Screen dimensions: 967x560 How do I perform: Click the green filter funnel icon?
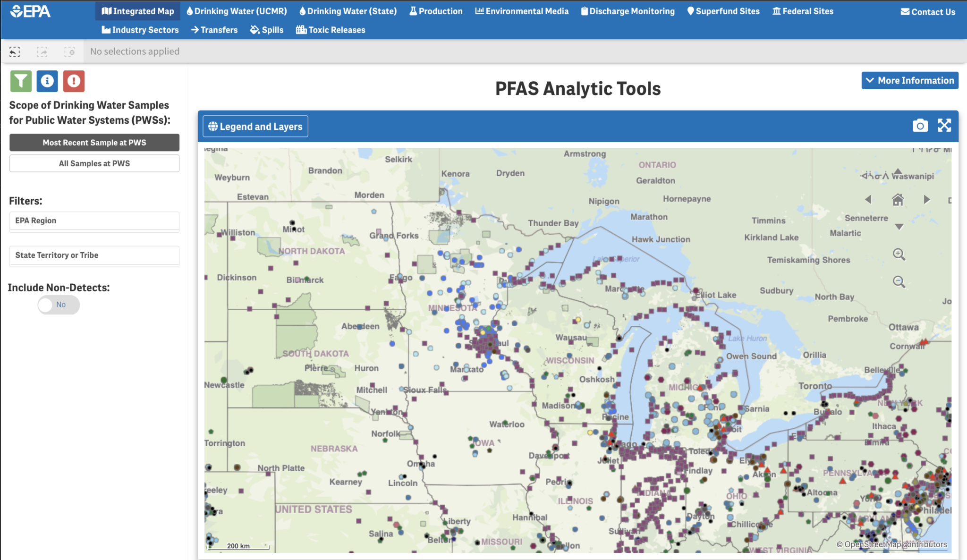[x=21, y=81]
